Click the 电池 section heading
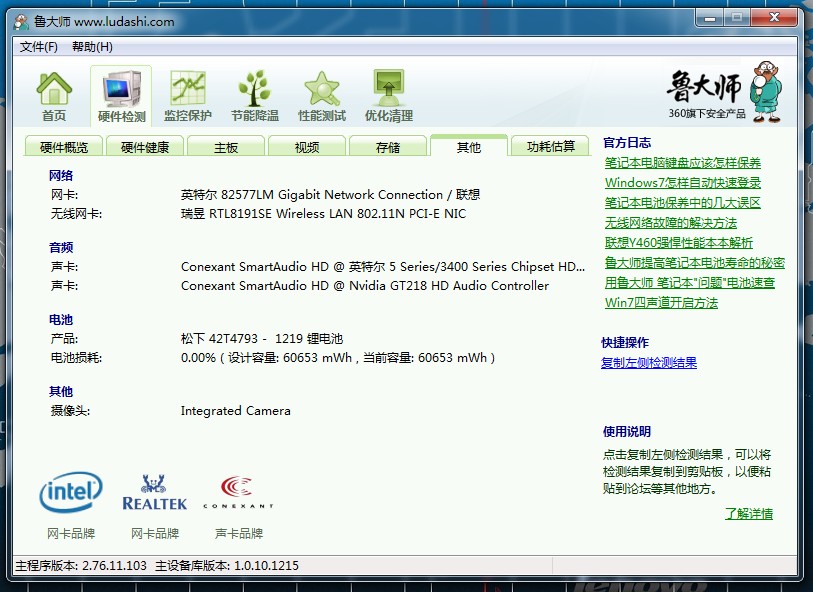Image resolution: width=813 pixels, height=592 pixels. 61,320
